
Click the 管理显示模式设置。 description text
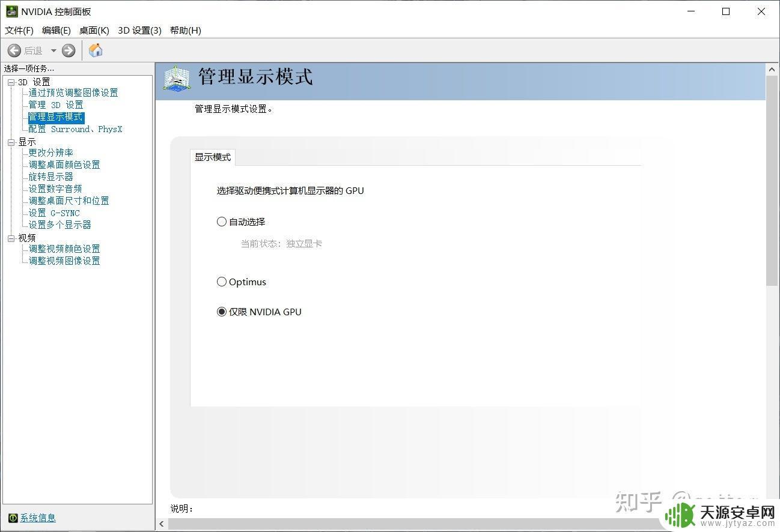tap(234, 109)
